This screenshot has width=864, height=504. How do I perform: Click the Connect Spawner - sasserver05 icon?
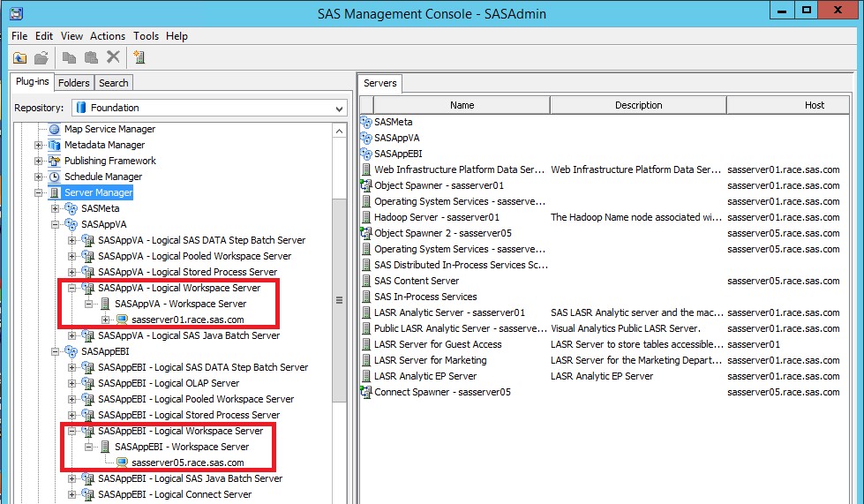point(366,392)
